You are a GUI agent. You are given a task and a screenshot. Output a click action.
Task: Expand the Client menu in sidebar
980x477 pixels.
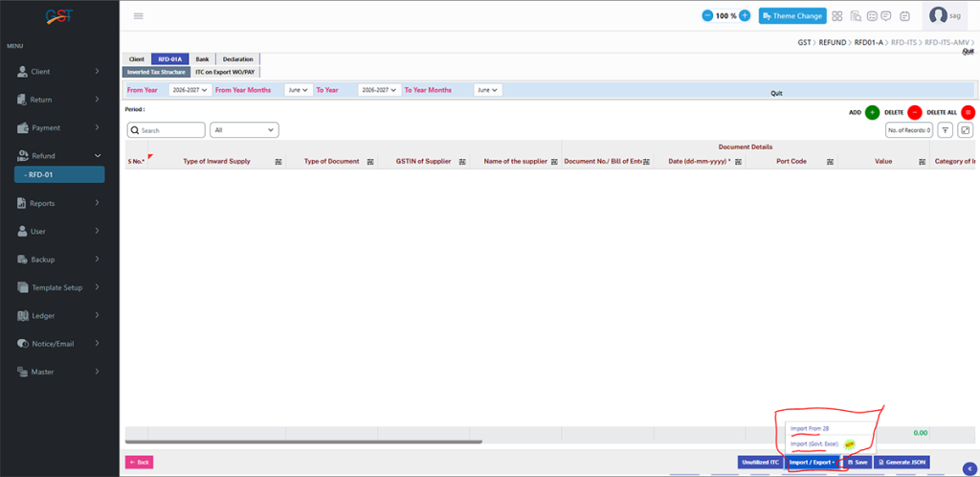pos(58,71)
